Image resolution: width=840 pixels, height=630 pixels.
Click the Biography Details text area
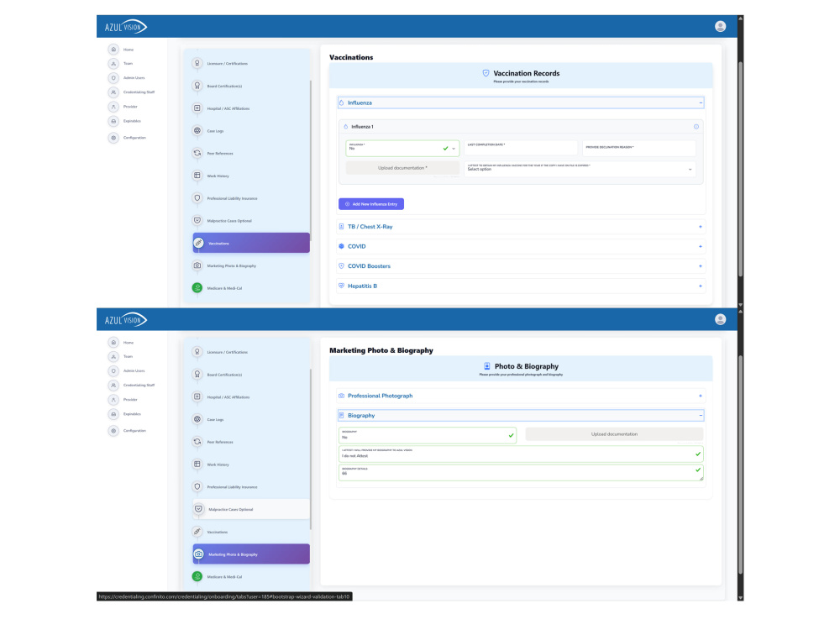521,472
